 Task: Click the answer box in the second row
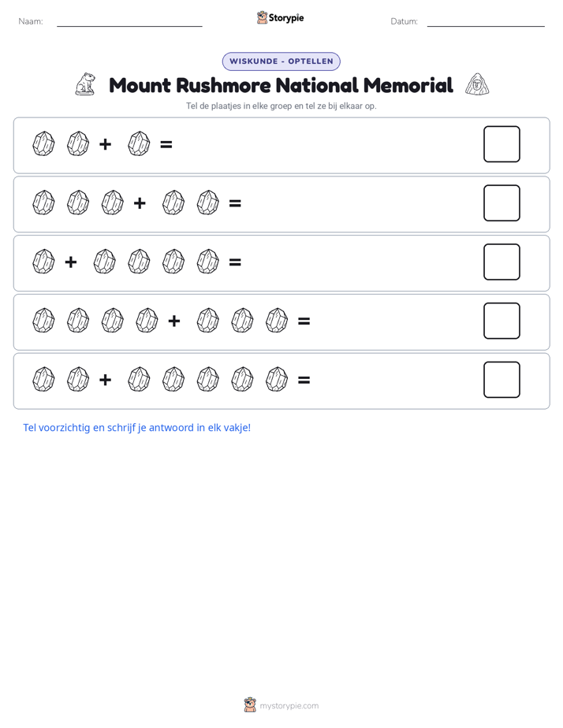[501, 203]
